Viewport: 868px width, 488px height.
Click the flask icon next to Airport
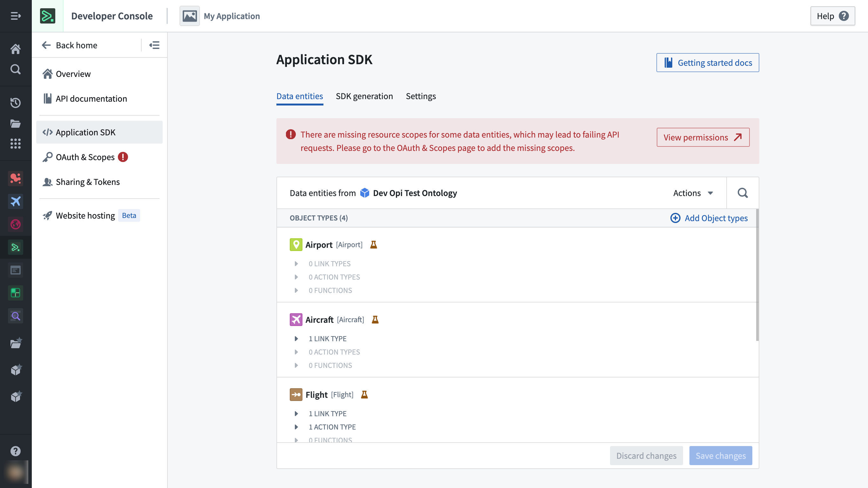(374, 245)
